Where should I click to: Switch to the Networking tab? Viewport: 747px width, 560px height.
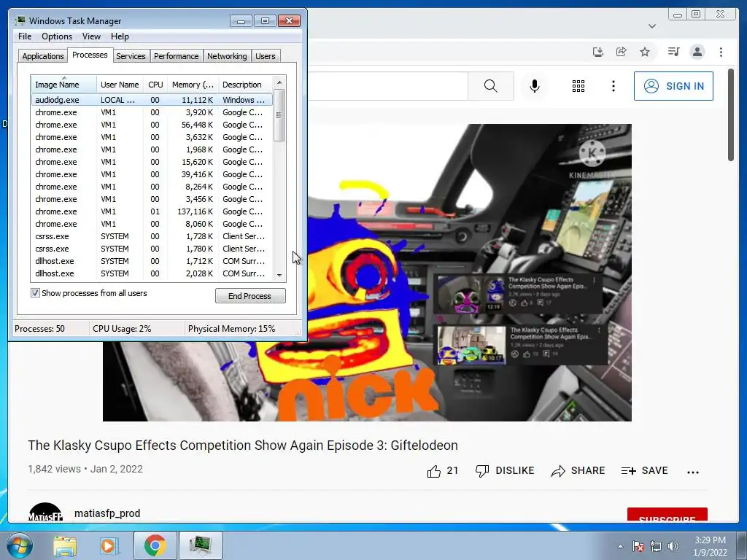(227, 56)
